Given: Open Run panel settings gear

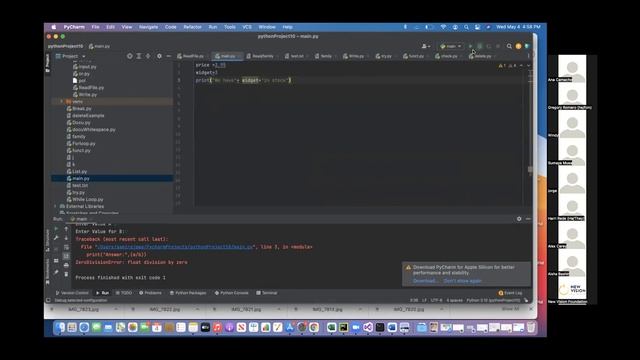Looking at the screenshot, I should [519, 219].
